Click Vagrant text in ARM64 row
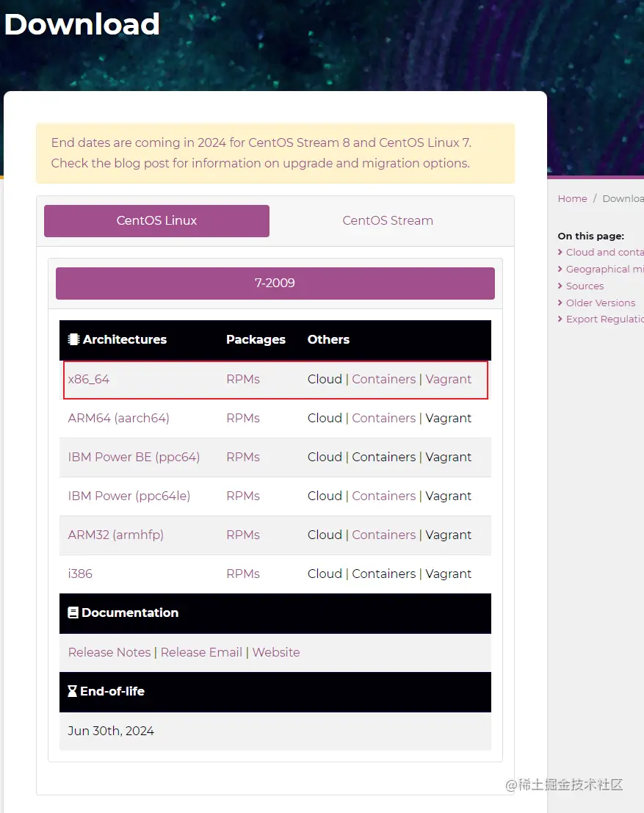The height and width of the screenshot is (813, 644). 449,419
